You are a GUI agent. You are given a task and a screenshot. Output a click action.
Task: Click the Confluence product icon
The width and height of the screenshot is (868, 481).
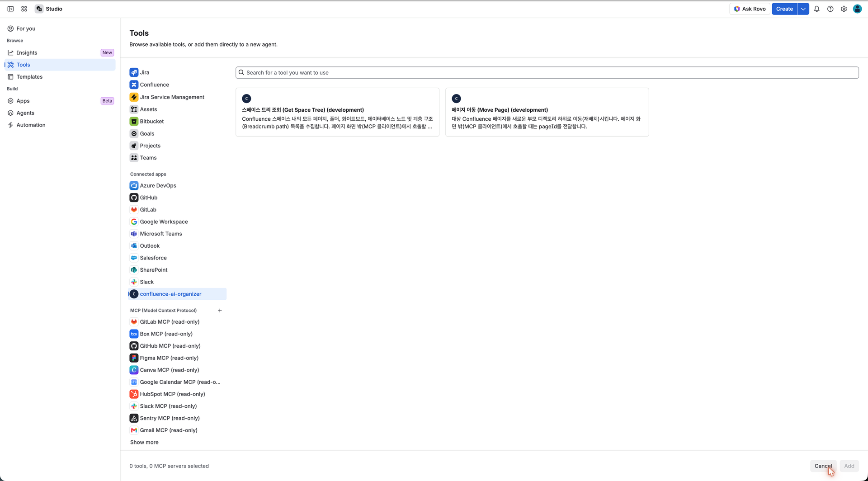pos(134,85)
